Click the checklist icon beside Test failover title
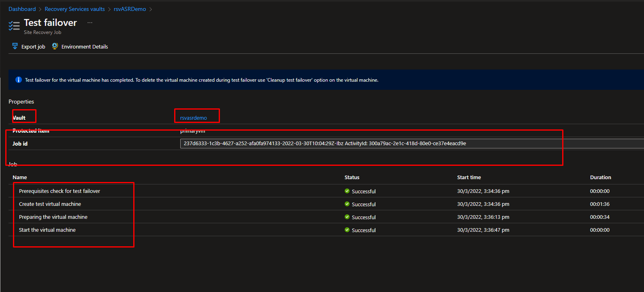This screenshot has height=292, width=644. [14, 26]
